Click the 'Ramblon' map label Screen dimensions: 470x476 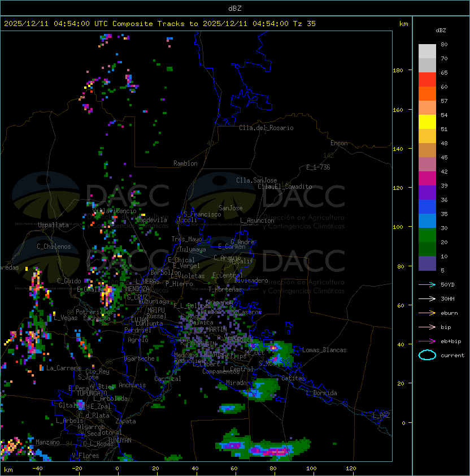(185, 163)
